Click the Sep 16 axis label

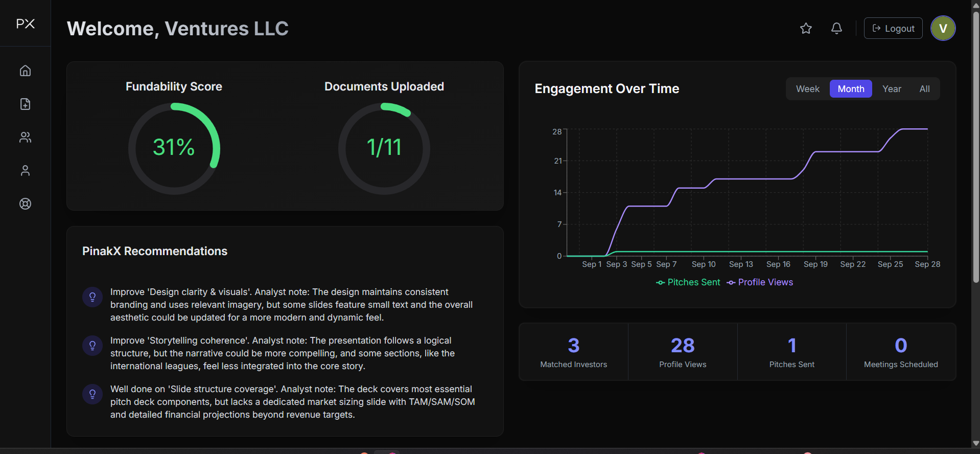(778, 264)
